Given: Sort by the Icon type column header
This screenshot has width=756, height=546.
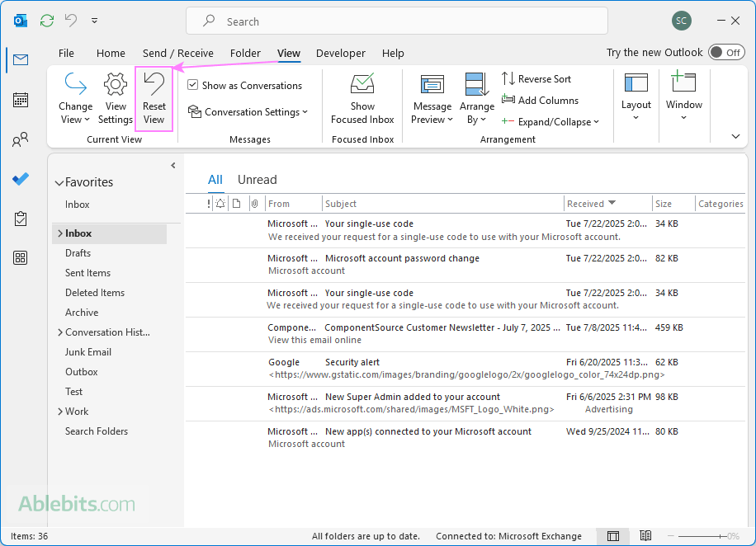Looking at the screenshot, I should pos(236,204).
